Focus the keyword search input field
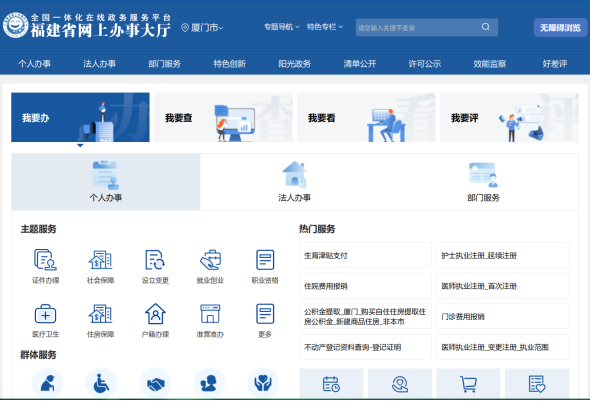 click(418, 27)
